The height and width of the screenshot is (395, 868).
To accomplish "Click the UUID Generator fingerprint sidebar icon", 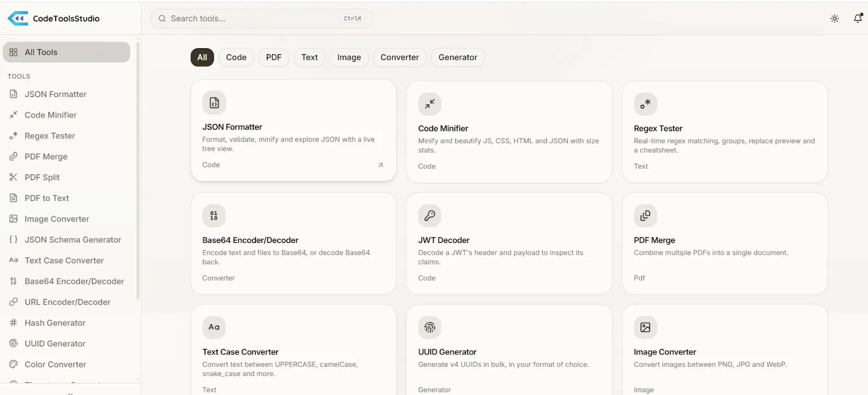I will coord(14,344).
